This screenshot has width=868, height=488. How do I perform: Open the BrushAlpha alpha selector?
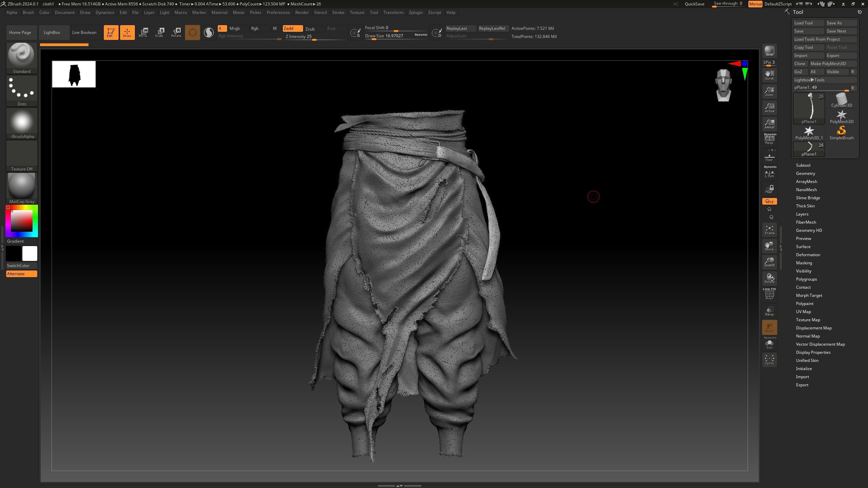[22, 123]
